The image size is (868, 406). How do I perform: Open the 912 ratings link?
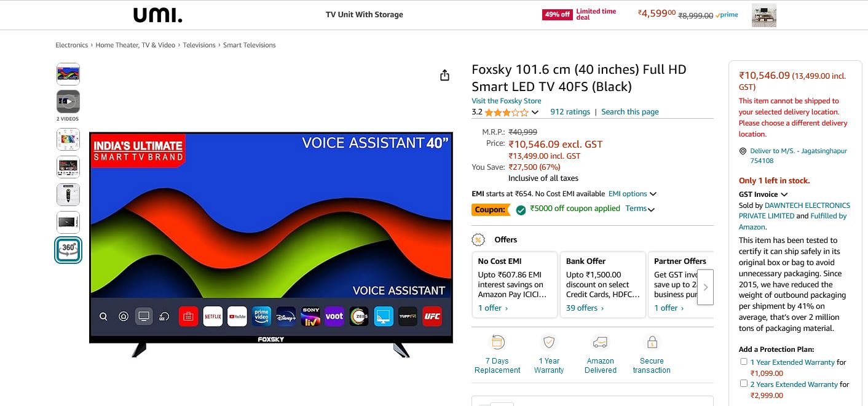570,112
